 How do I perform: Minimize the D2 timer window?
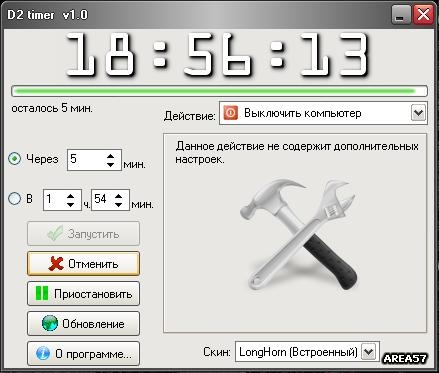[400, 15]
